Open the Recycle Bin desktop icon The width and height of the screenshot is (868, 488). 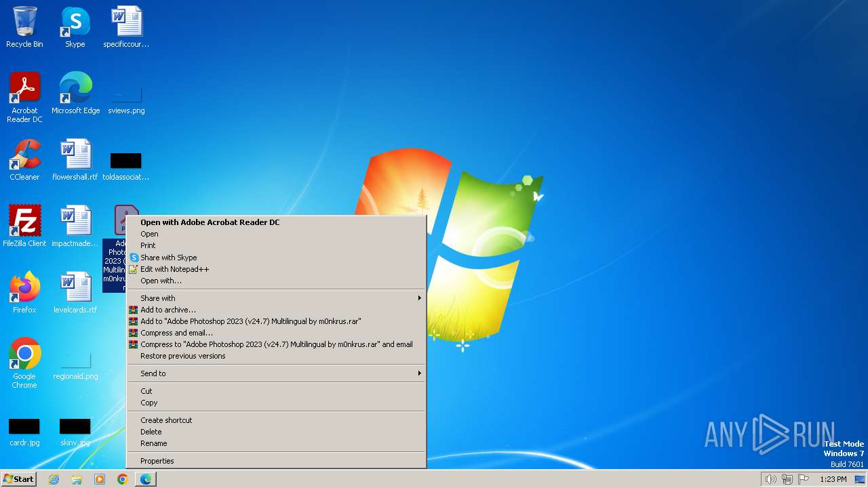pyautogui.click(x=24, y=27)
